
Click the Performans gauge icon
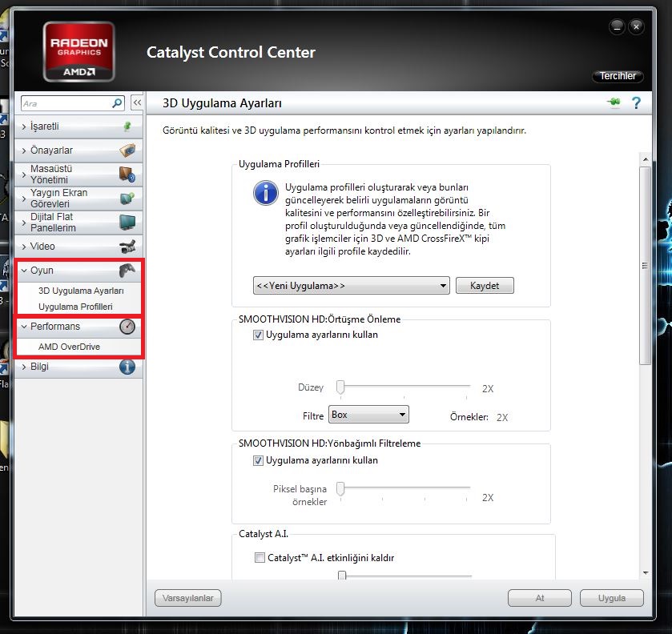(127, 327)
